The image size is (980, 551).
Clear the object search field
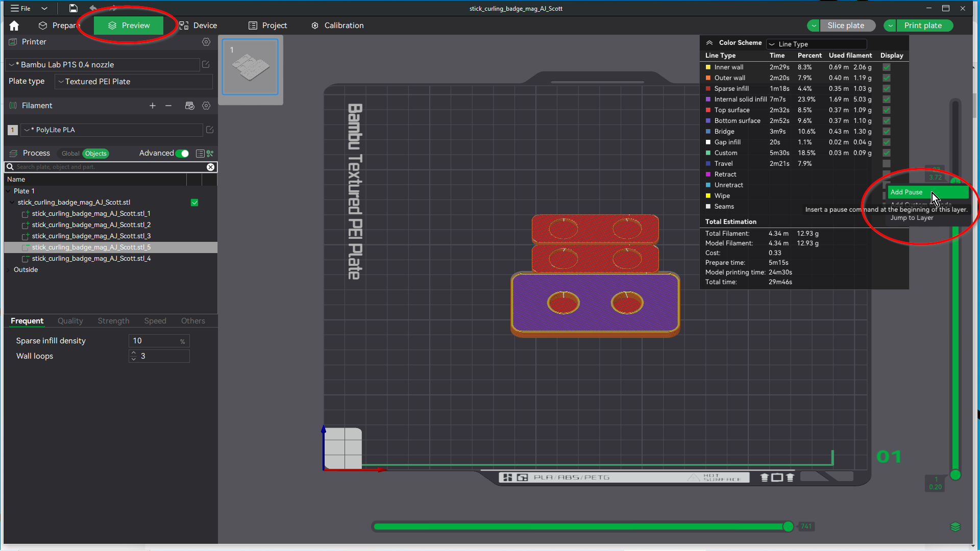210,167
